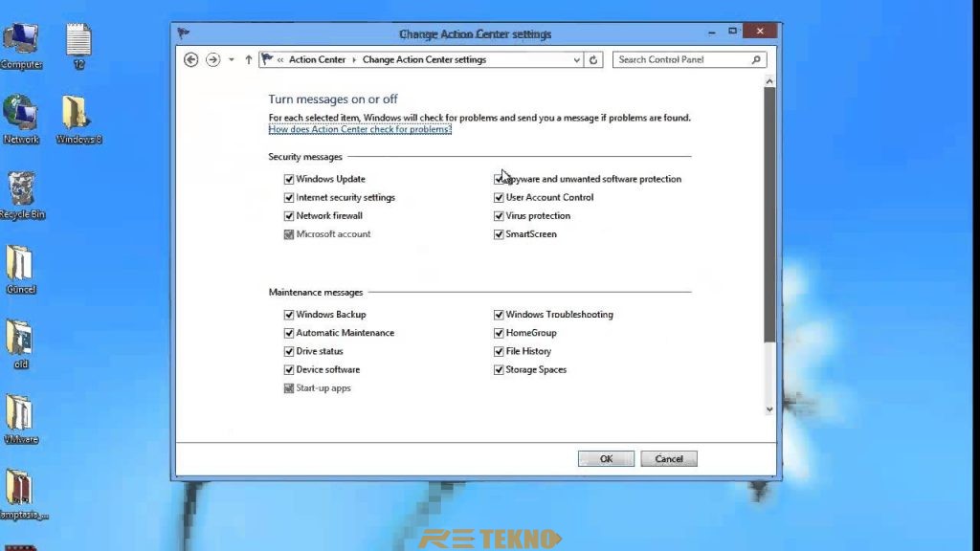Click scrollbar down arrow
Viewport: 980px width, 551px height.
pyautogui.click(x=769, y=409)
